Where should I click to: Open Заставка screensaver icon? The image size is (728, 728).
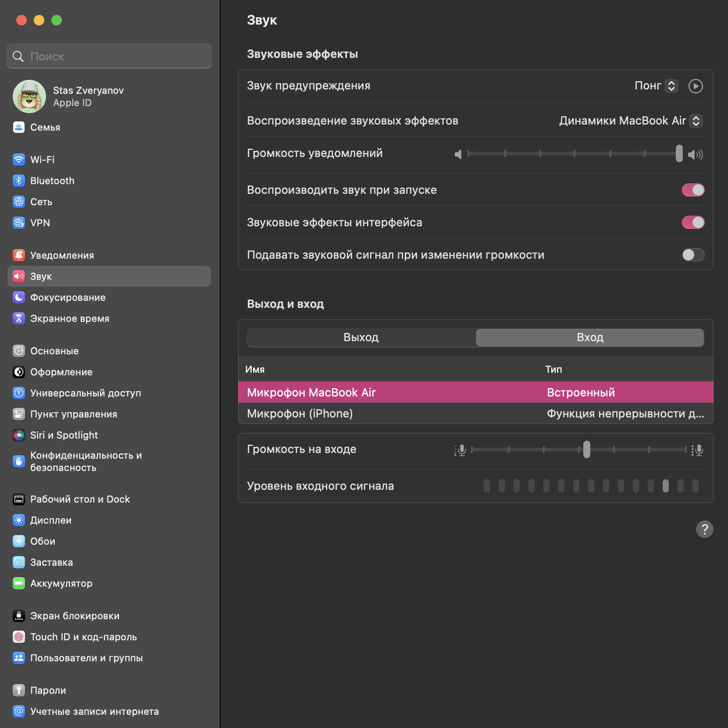click(x=19, y=562)
